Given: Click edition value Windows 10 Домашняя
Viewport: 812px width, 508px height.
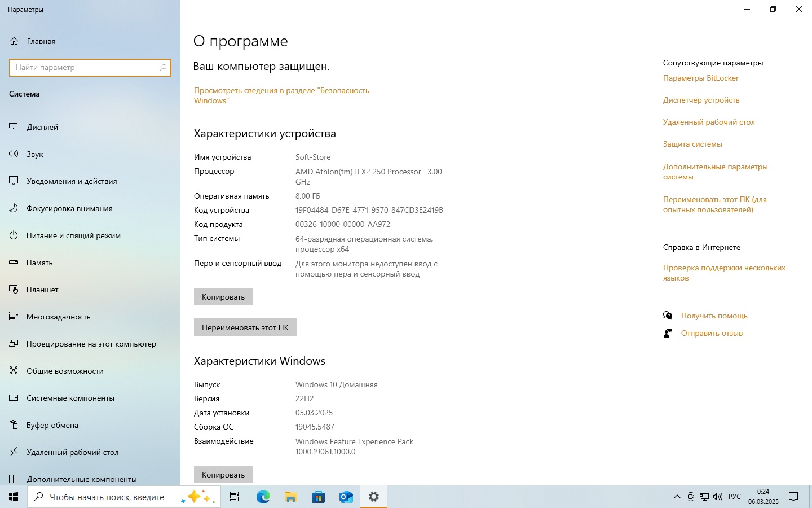Looking at the screenshot, I should tap(337, 384).
